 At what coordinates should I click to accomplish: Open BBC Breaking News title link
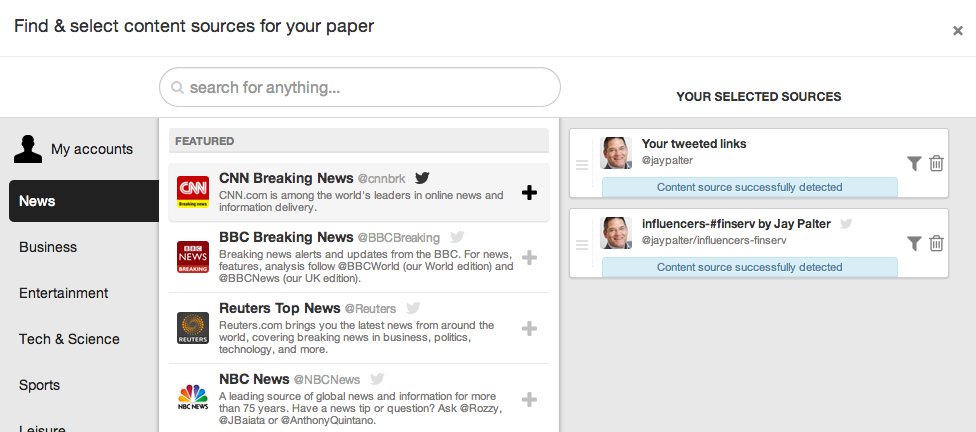click(286, 237)
